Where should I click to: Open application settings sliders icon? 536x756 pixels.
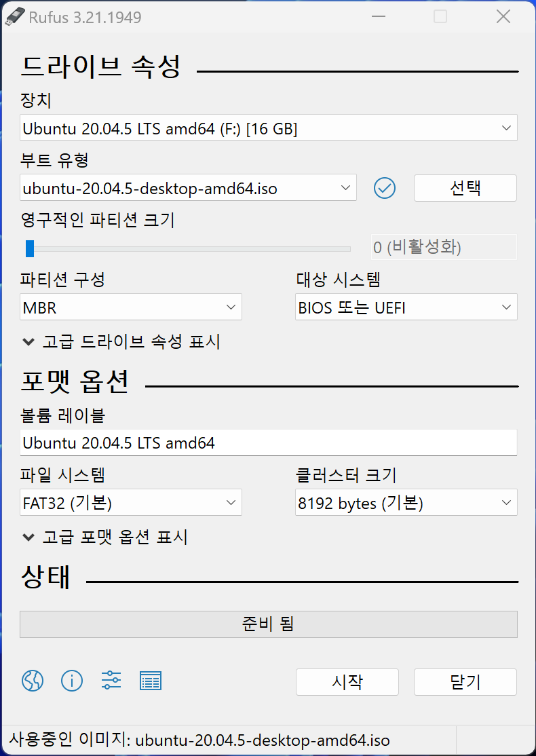tap(111, 681)
